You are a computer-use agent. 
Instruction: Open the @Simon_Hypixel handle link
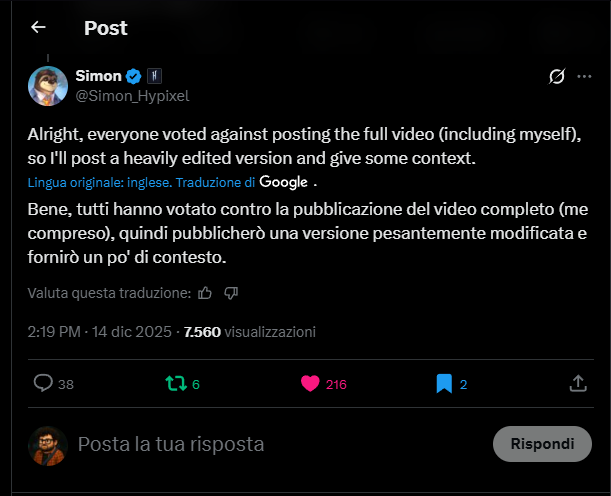tap(132, 95)
